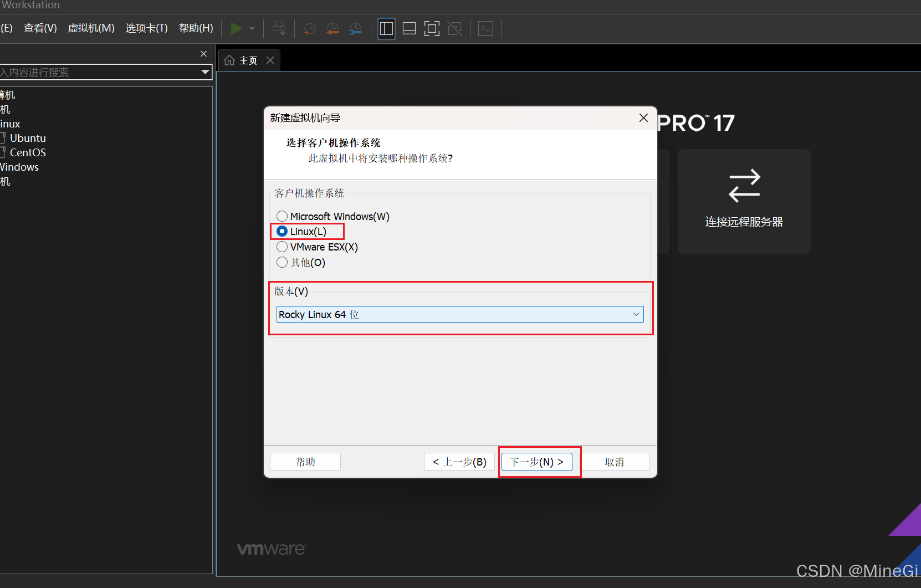Select CentOS in the library tree
This screenshot has height=588, width=921.
tap(27, 152)
